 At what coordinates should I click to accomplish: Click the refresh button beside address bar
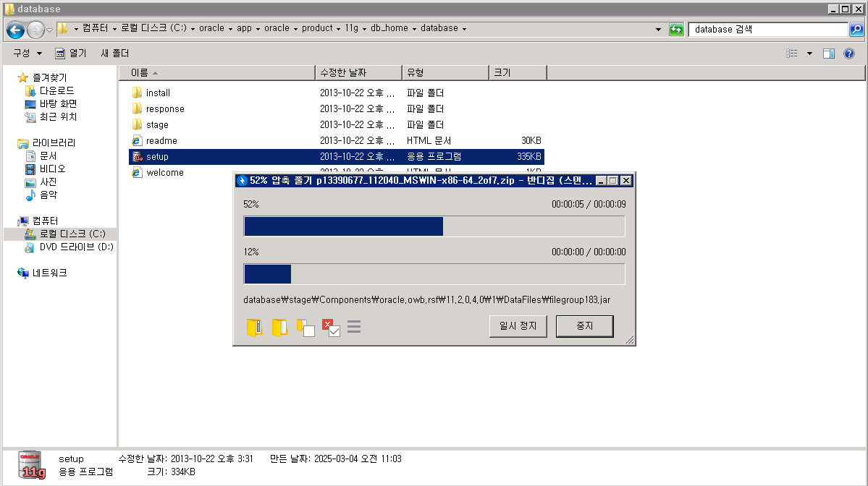coord(676,30)
